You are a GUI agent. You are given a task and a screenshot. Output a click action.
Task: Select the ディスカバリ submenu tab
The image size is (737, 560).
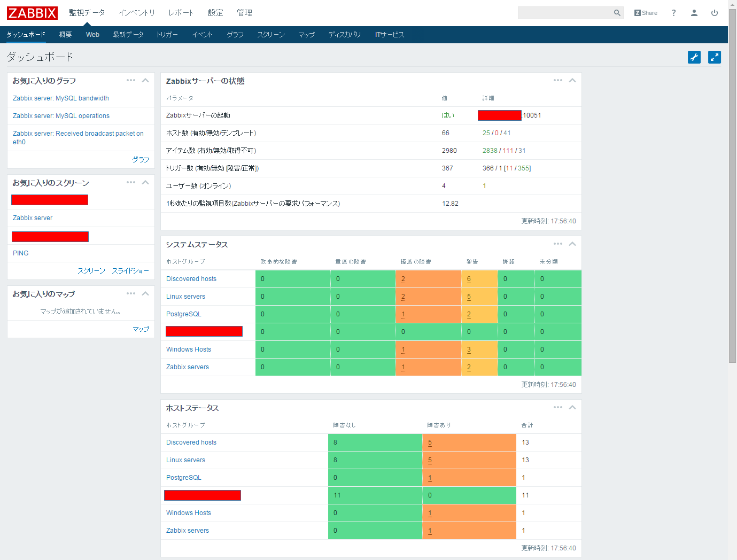pos(345,35)
